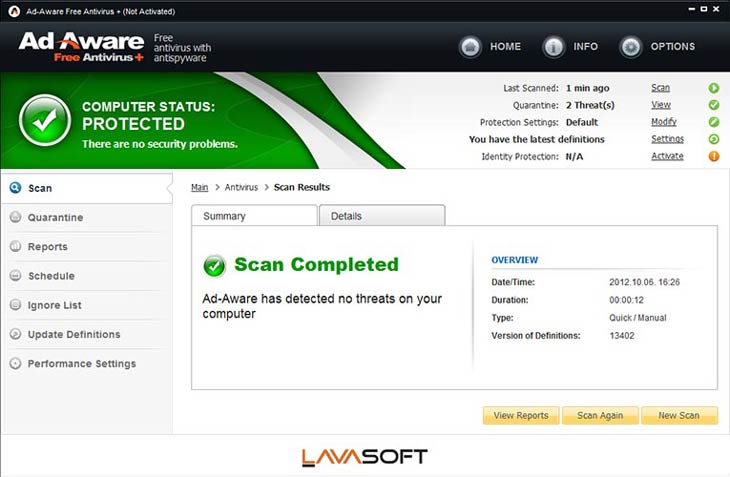Close the Ad-Aware window
The width and height of the screenshot is (730, 477).
[716, 9]
